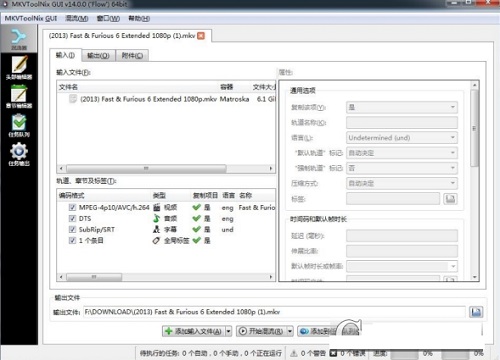Select the SubRip/SRT track row
This screenshot has width=500, height=360.
tap(166, 229)
